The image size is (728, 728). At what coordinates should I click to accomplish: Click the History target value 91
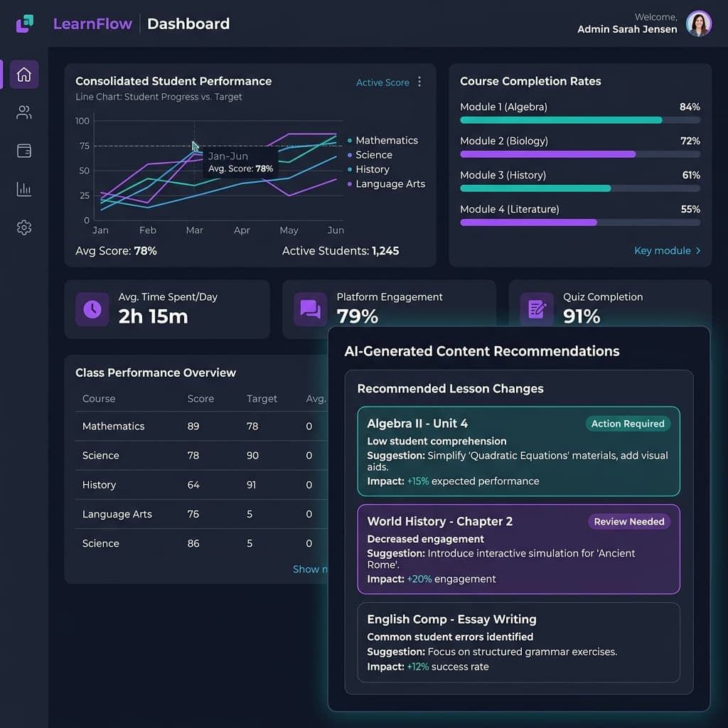pyautogui.click(x=251, y=485)
